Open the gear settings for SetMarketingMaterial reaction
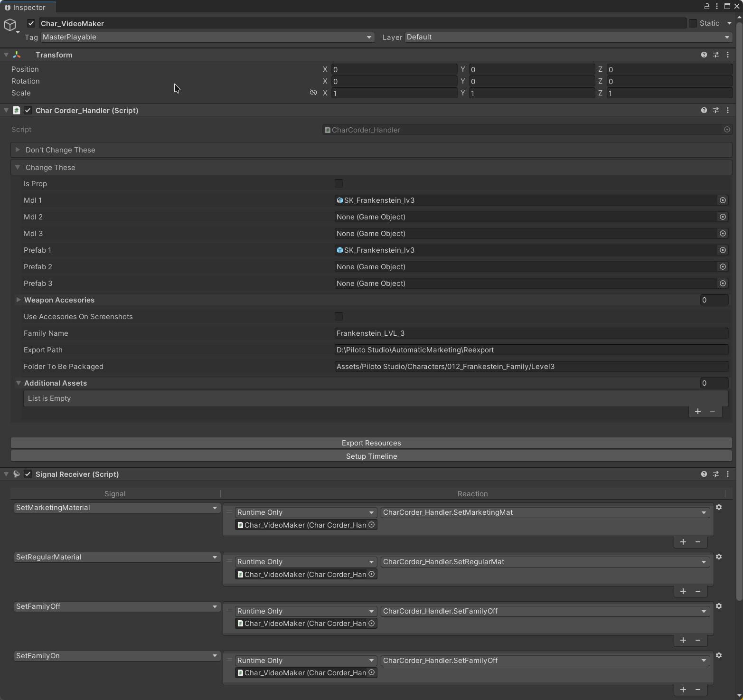Image resolution: width=743 pixels, height=700 pixels. 719,507
